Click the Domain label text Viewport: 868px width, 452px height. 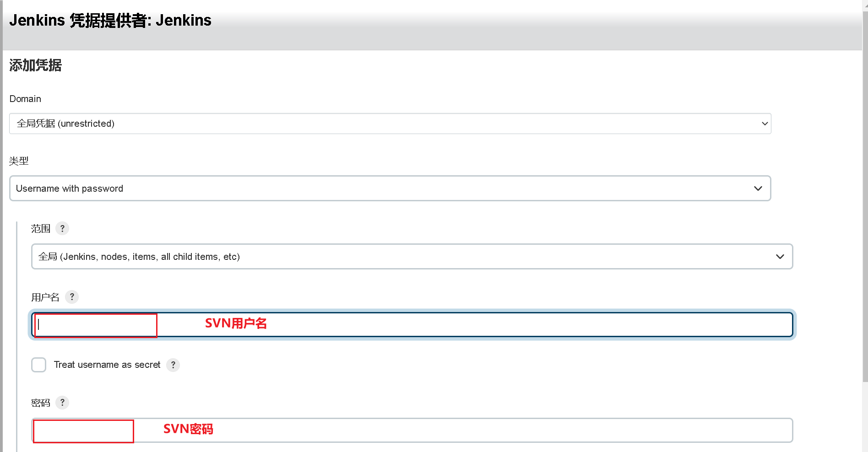(25, 99)
